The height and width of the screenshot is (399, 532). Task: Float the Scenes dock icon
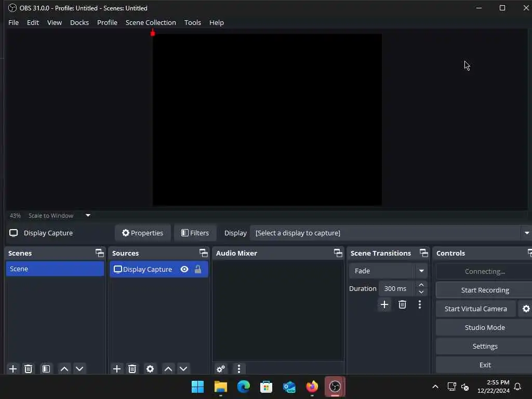coord(99,253)
